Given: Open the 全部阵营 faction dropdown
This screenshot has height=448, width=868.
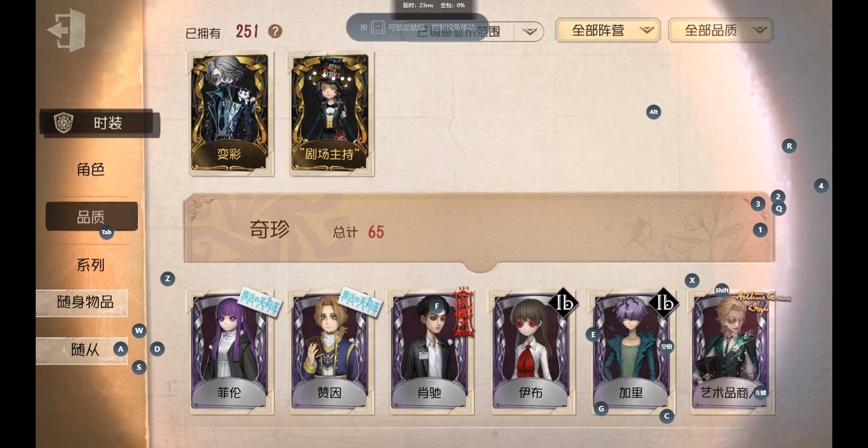Looking at the screenshot, I should pyautogui.click(x=608, y=30).
